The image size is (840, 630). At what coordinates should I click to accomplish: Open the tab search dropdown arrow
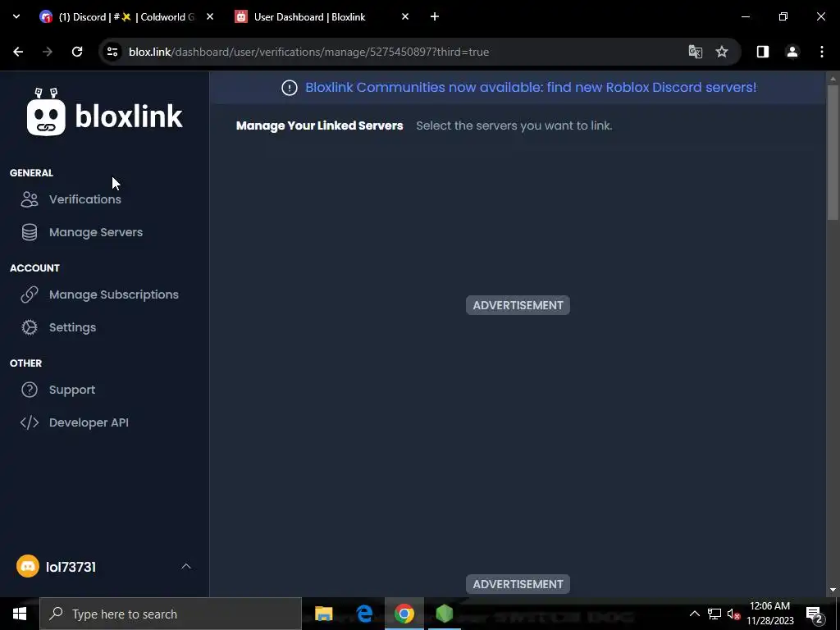16,16
